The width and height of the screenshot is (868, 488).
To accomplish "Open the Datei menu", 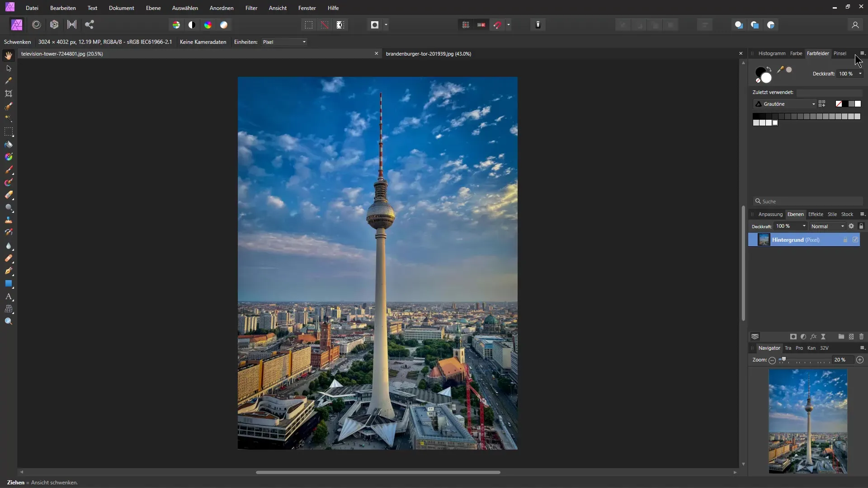I will pyautogui.click(x=32, y=8).
